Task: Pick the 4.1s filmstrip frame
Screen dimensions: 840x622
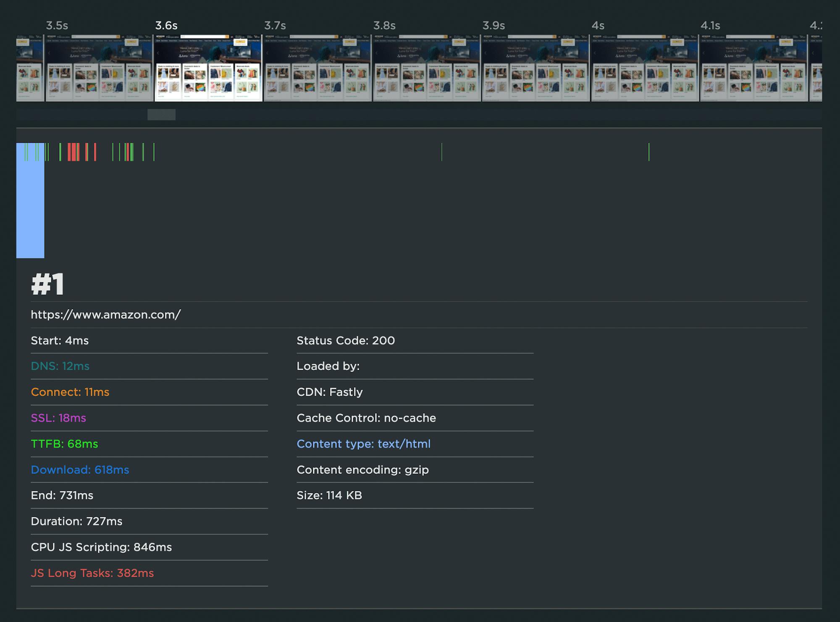Action: 754,68
